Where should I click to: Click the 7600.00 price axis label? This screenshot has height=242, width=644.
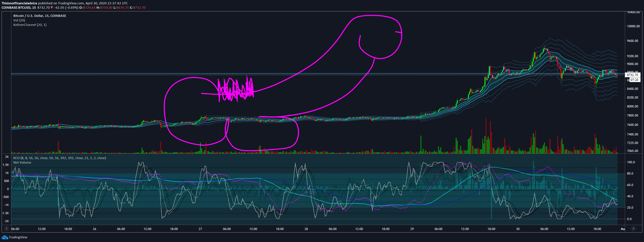633,125
